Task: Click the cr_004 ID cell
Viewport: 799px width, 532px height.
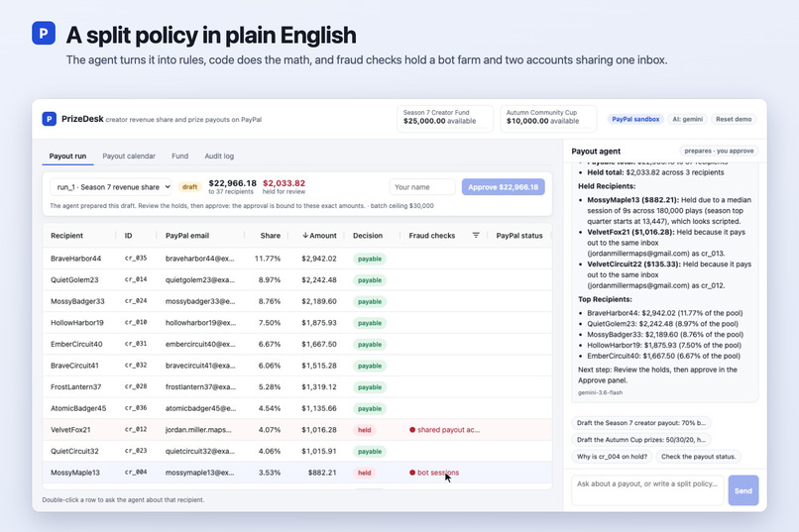Action: (136, 472)
